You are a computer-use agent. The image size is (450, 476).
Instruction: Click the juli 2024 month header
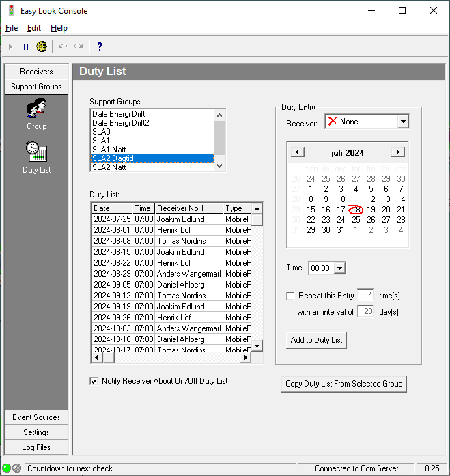coord(348,153)
